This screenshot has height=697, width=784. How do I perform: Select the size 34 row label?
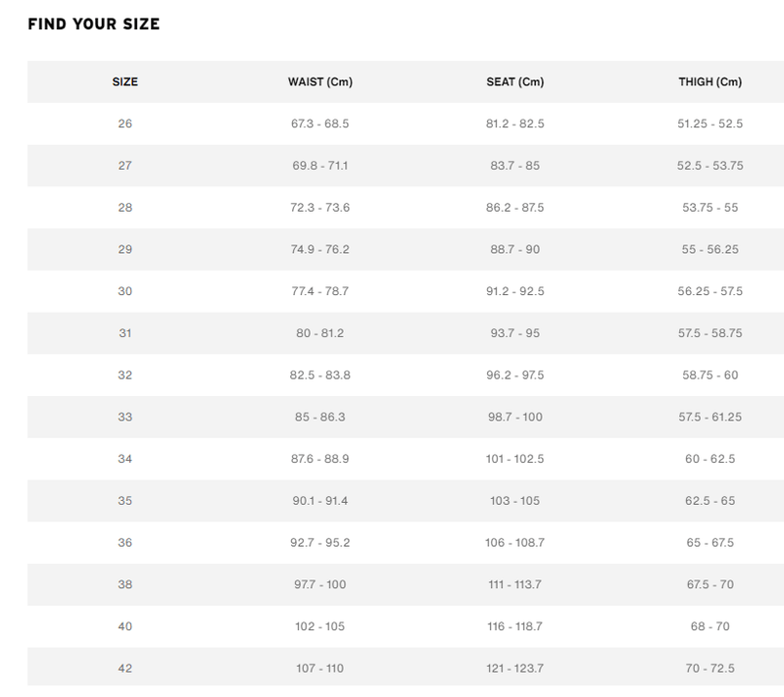(x=124, y=459)
